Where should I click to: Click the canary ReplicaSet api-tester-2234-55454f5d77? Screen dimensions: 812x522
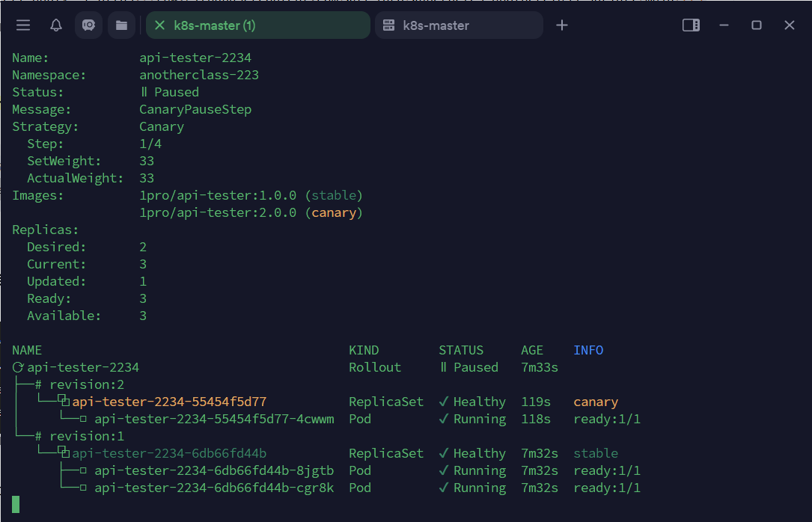pyautogui.click(x=169, y=402)
